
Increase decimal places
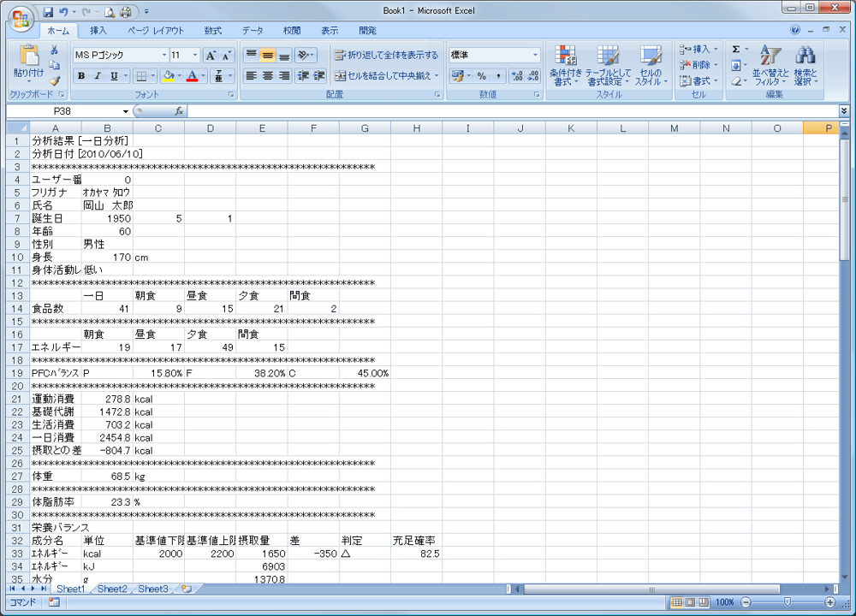coord(517,76)
